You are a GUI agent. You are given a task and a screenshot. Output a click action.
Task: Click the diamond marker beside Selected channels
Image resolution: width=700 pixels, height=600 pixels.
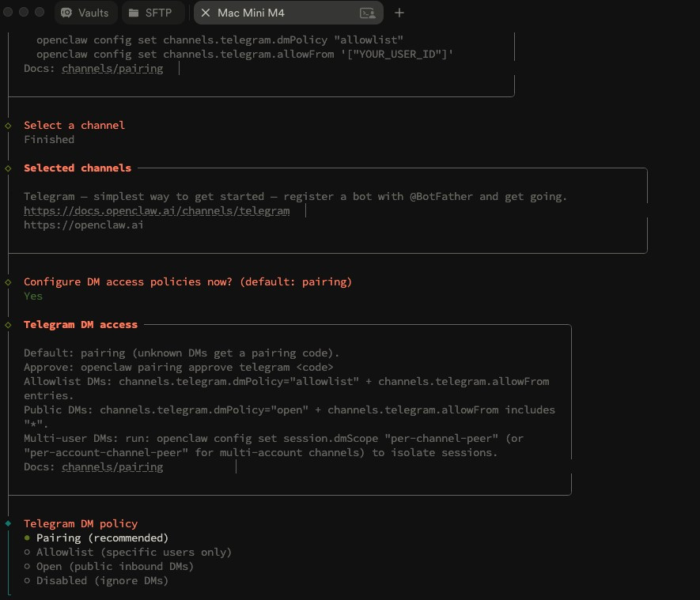click(x=8, y=168)
